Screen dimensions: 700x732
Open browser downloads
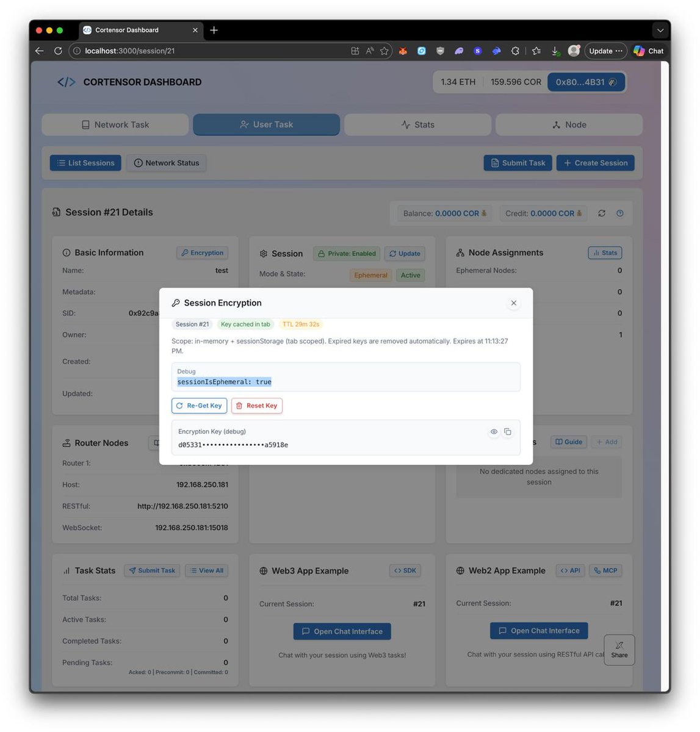pyautogui.click(x=555, y=51)
